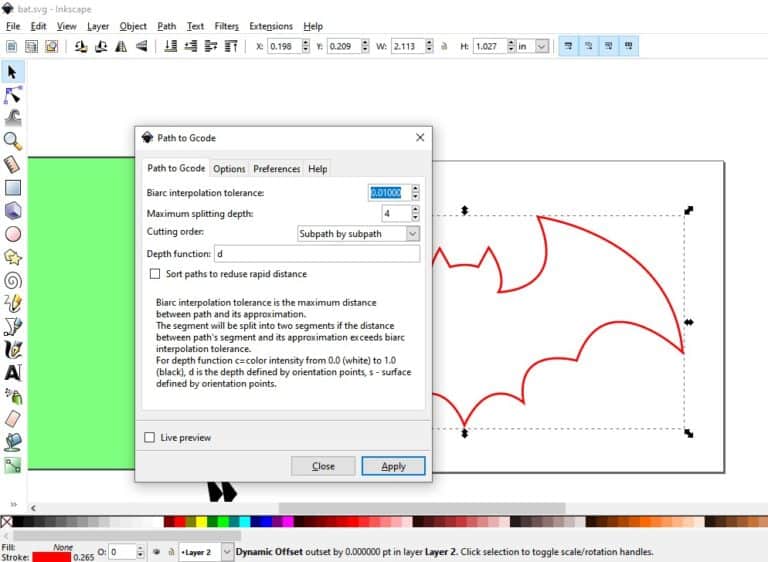Click the opacity O: input field
768x562 pixels.
(122, 552)
